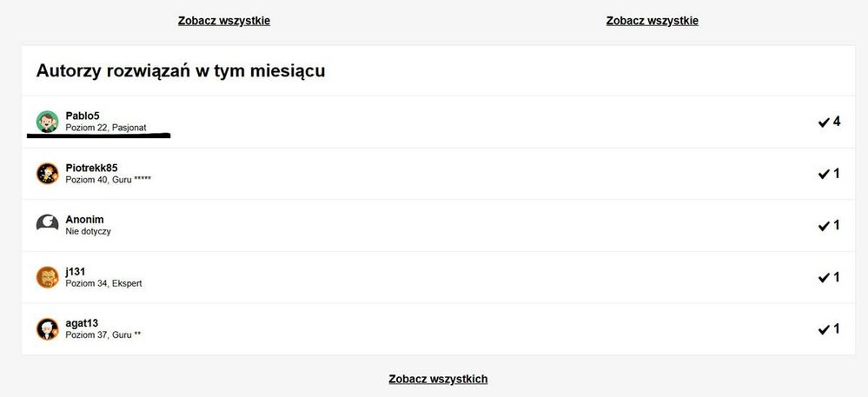The height and width of the screenshot is (397, 868).
Task: Open the right "Zobacz wszystkie" link
Action: [652, 21]
